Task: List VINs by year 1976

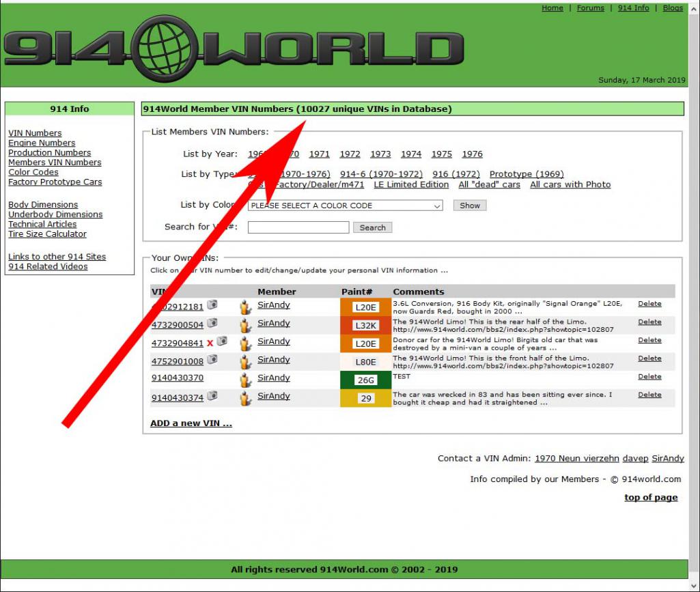Action: coord(473,154)
